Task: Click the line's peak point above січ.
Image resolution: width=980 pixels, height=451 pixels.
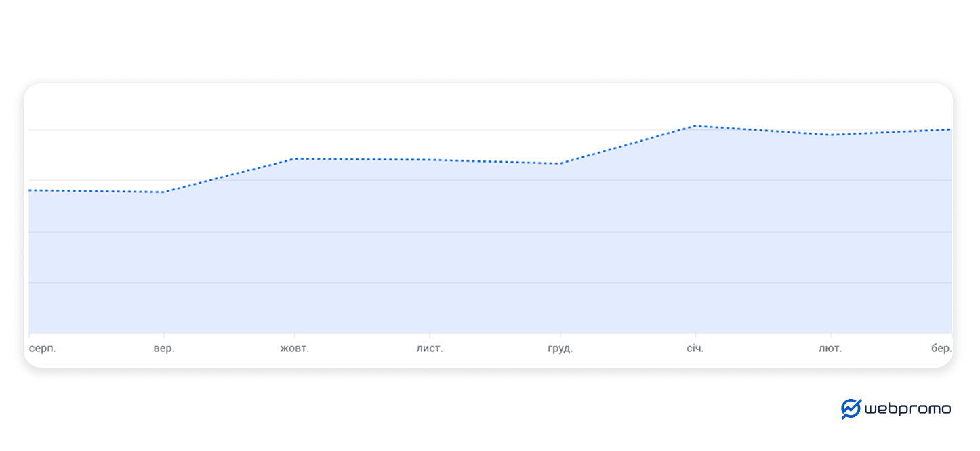Action: (x=695, y=126)
